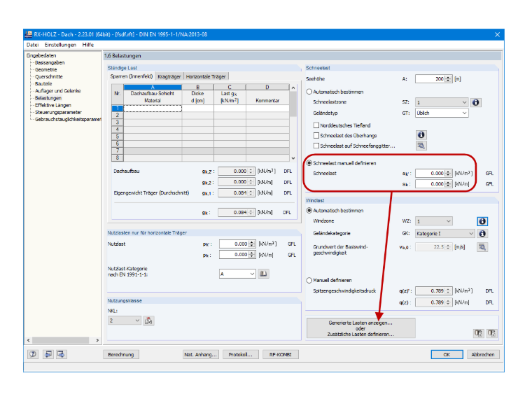
Task: Select Effektive Längen tree item
Action: pos(53,105)
